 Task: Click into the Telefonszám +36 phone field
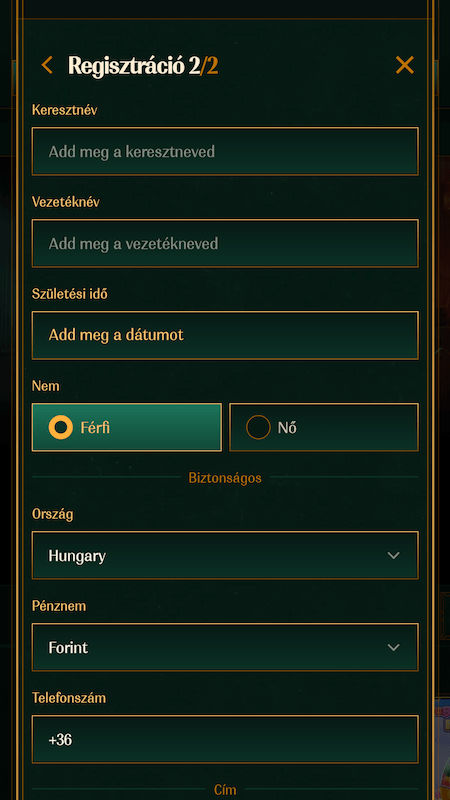(x=225, y=739)
